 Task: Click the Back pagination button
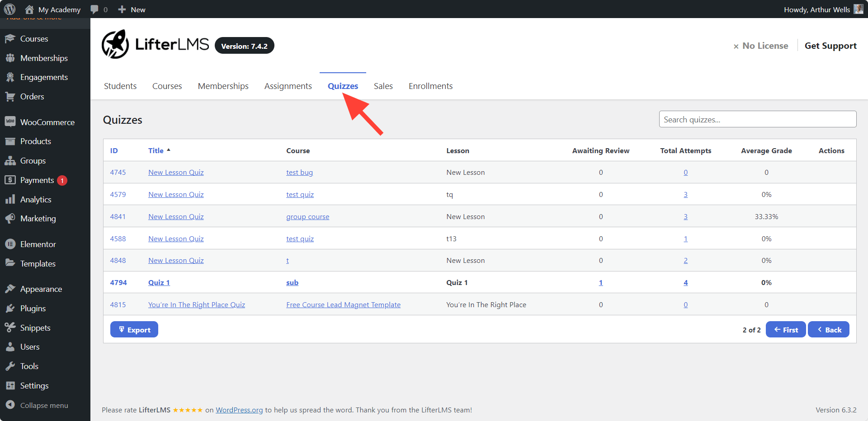coord(829,330)
